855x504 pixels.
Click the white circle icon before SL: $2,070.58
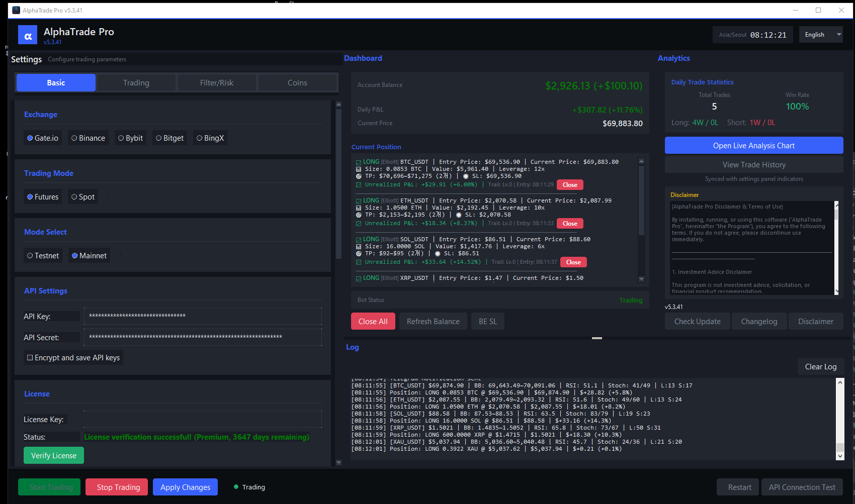[x=459, y=215]
